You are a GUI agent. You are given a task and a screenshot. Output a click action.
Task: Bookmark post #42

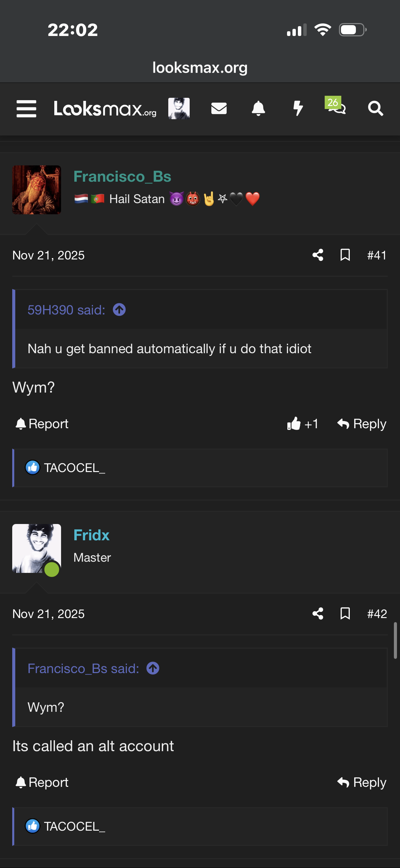[345, 614]
